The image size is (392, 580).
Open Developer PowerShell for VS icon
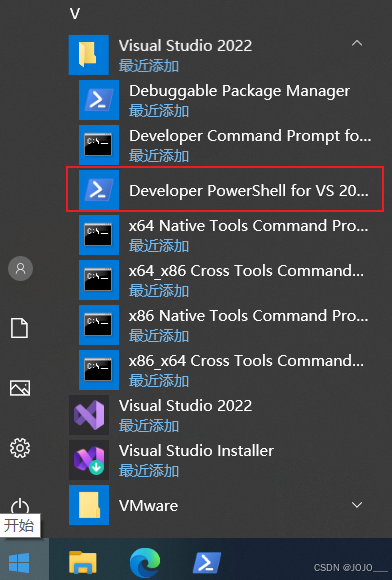tap(99, 190)
